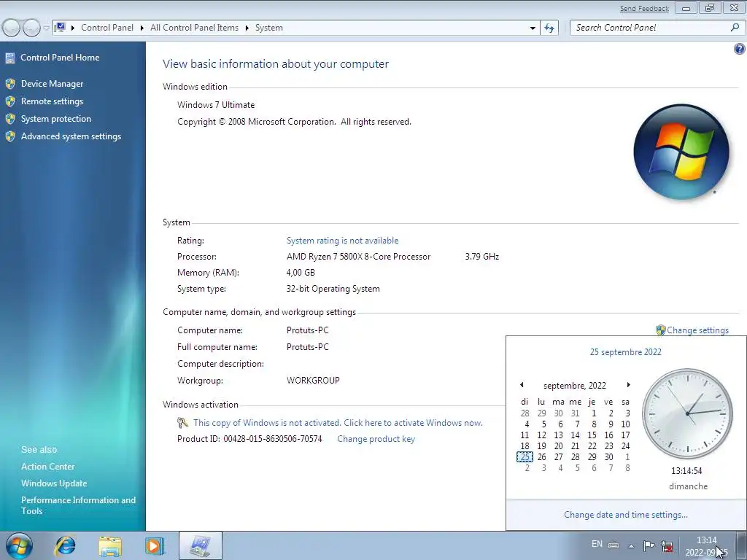Viewport: 747px width, 560px height.
Task: Go to Control Panel Home
Action: coord(60,58)
